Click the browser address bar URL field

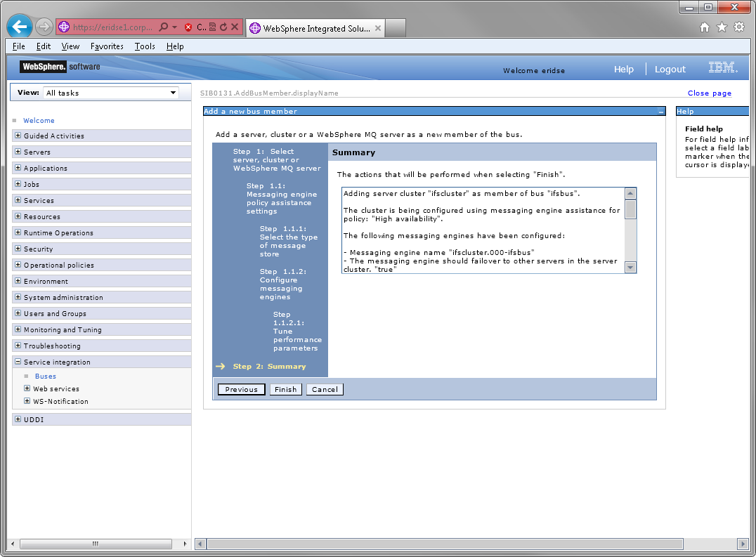[113, 27]
